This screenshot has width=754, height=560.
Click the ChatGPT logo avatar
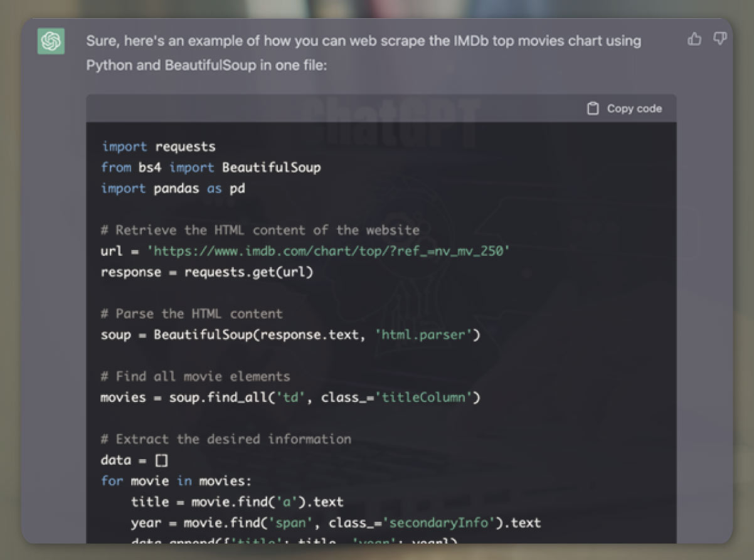[x=51, y=41]
